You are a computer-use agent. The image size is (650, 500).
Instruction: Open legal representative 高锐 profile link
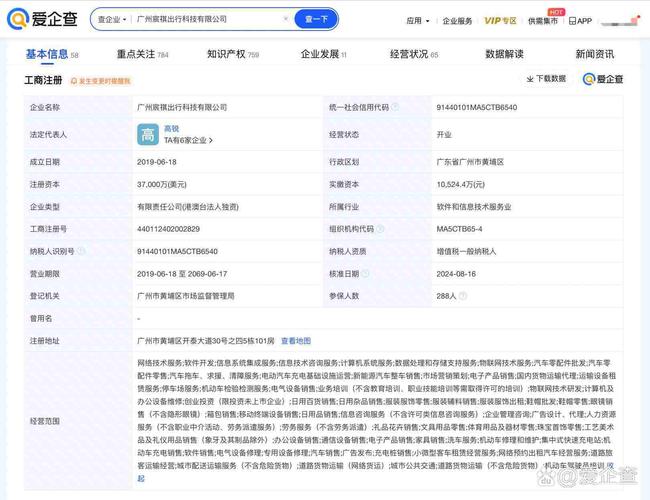coord(172,129)
